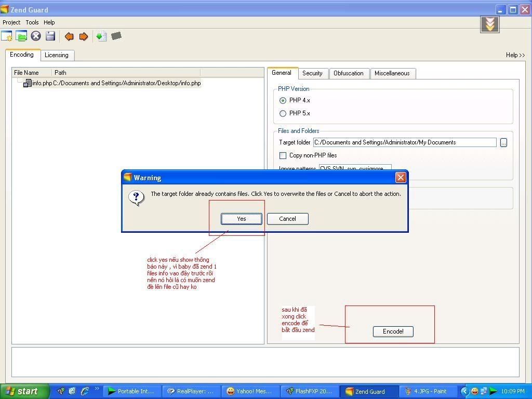The height and width of the screenshot is (399, 532).
Task: Close the Warning dialog with X
Action: (401, 178)
